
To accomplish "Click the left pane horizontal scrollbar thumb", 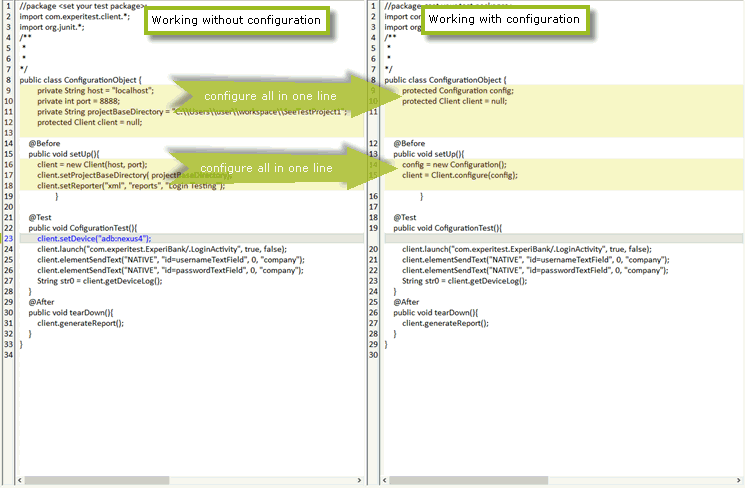I will click(98, 481).
